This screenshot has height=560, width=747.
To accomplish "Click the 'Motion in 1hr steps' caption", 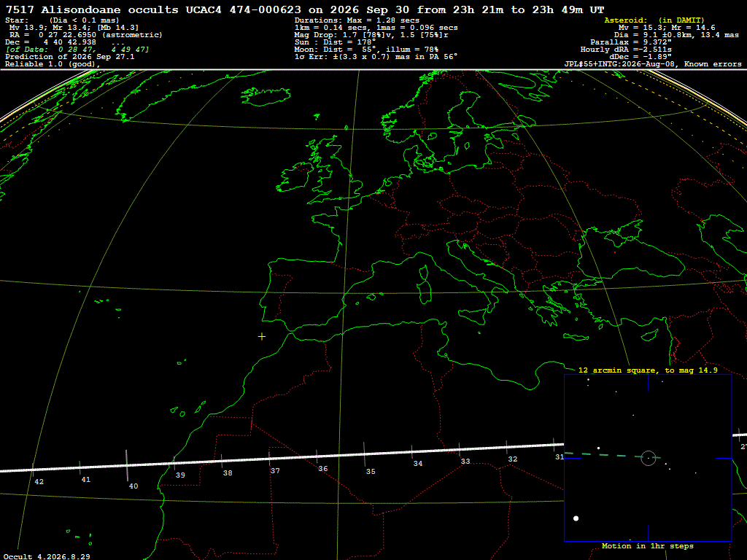I will click(x=648, y=545).
